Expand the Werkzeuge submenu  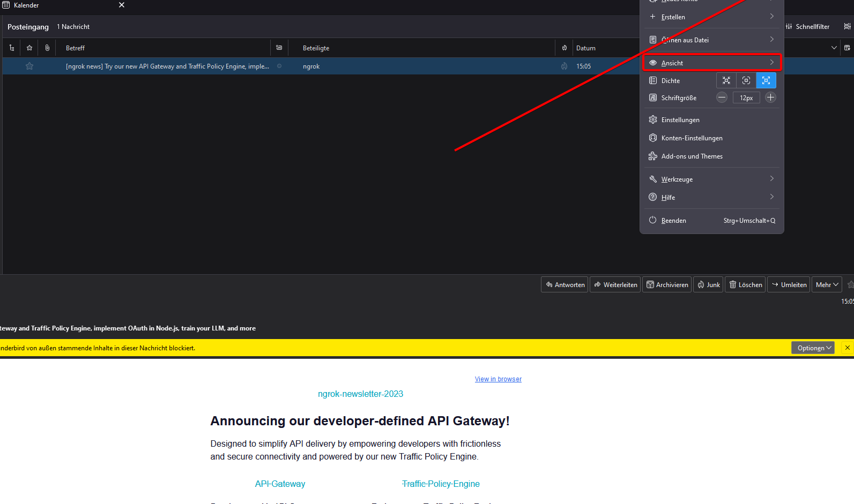pyautogui.click(x=711, y=179)
